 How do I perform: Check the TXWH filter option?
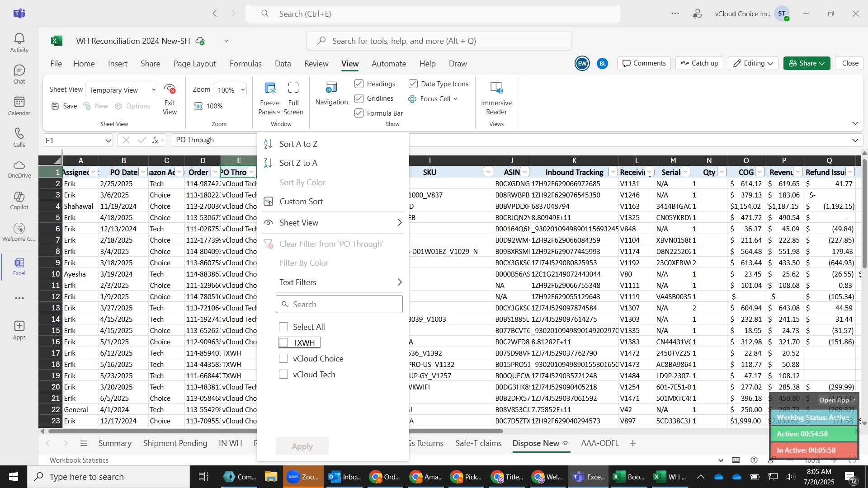(283, 343)
